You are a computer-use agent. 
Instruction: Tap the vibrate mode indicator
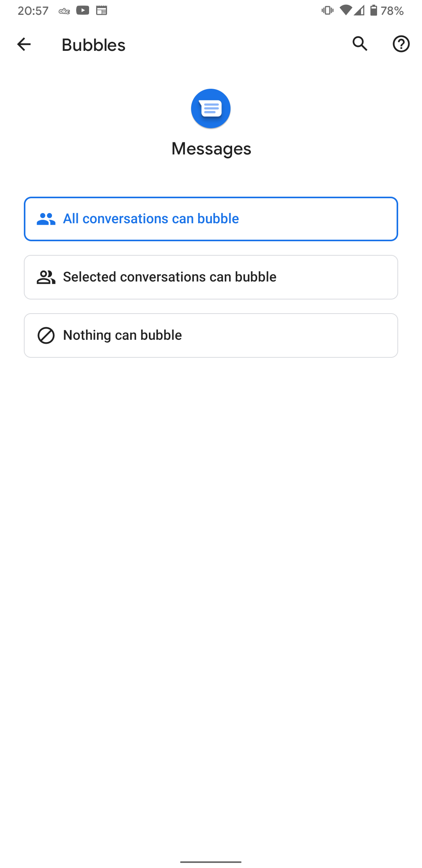[x=327, y=11]
